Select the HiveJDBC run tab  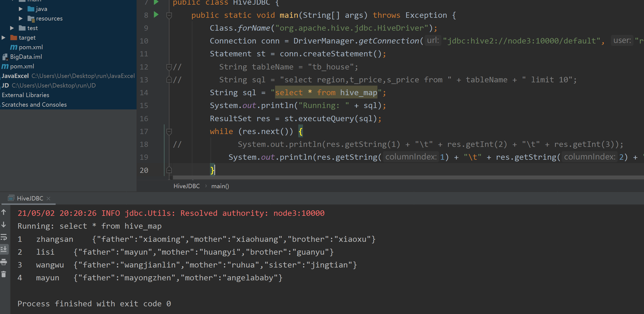click(x=30, y=198)
